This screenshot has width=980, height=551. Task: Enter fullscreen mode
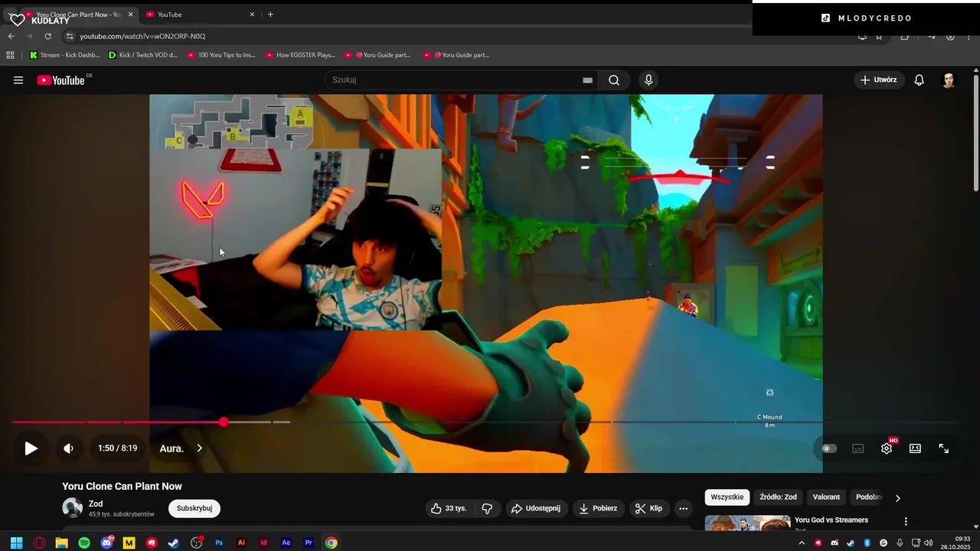coord(944,448)
